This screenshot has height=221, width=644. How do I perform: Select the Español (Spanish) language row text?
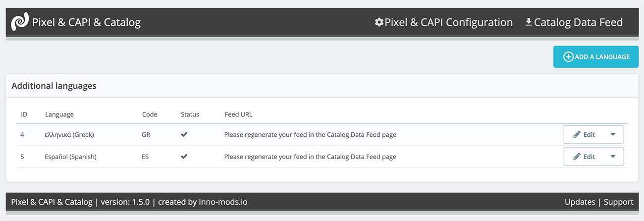(70, 157)
